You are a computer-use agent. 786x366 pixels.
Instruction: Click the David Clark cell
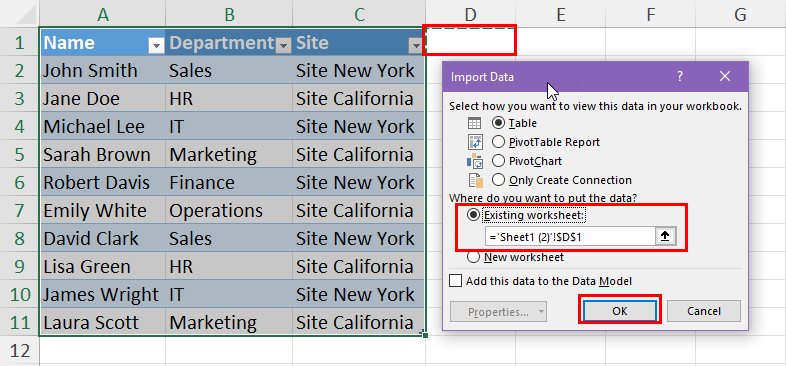tap(103, 239)
